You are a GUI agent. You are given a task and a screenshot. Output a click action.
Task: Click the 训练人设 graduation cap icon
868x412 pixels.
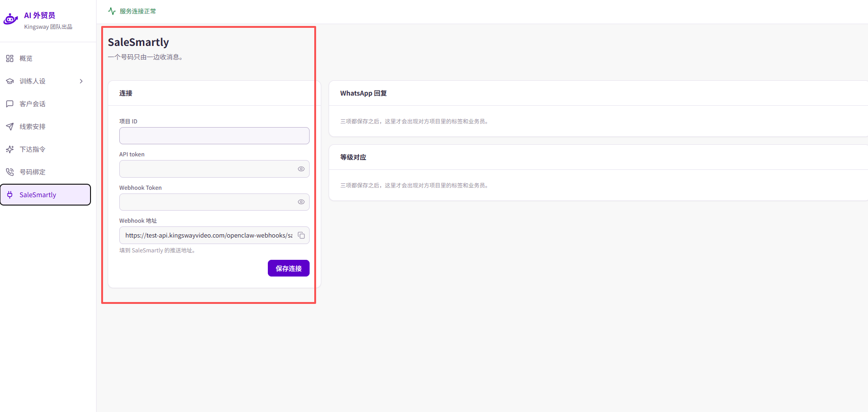coord(10,81)
